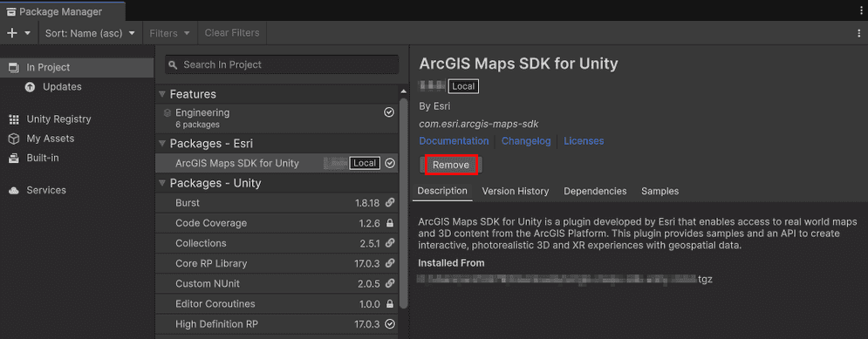Viewport: 868px width, 339px height.
Task: Click the Search In Project field
Action: pyautogui.click(x=282, y=64)
